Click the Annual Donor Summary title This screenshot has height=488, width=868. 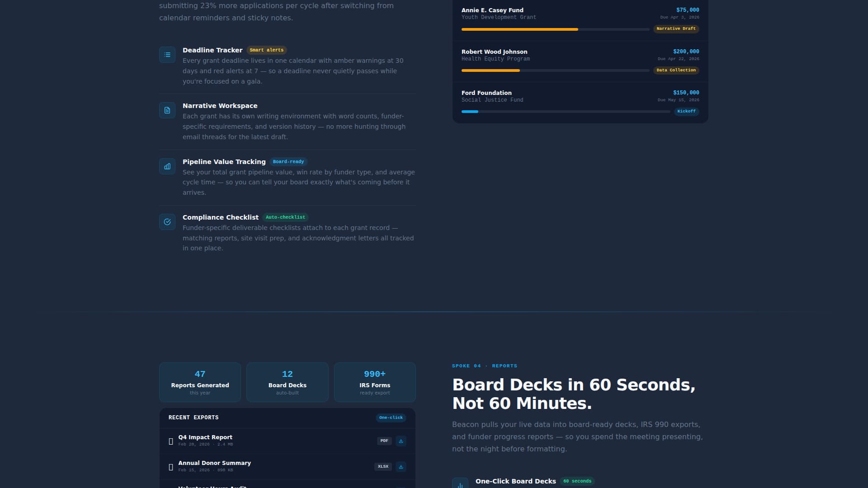click(x=214, y=463)
